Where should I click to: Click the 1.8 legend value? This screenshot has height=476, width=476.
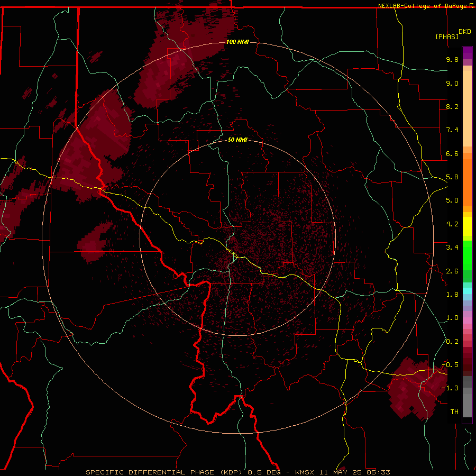click(452, 295)
